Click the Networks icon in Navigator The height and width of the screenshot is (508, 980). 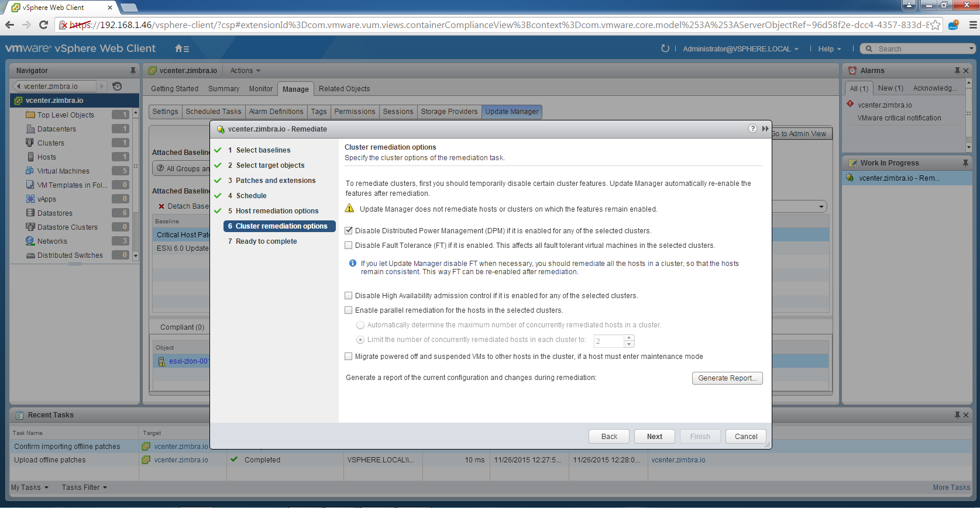tap(30, 241)
